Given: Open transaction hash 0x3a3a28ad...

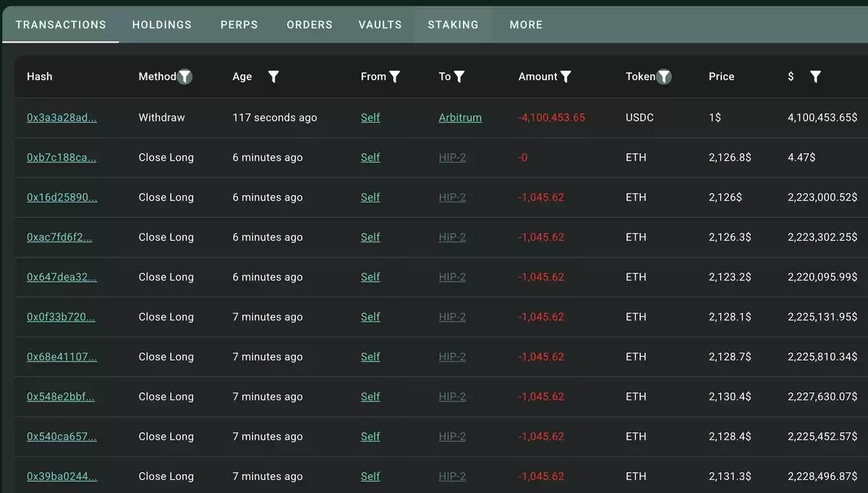Looking at the screenshot, I should pos(61,118).
